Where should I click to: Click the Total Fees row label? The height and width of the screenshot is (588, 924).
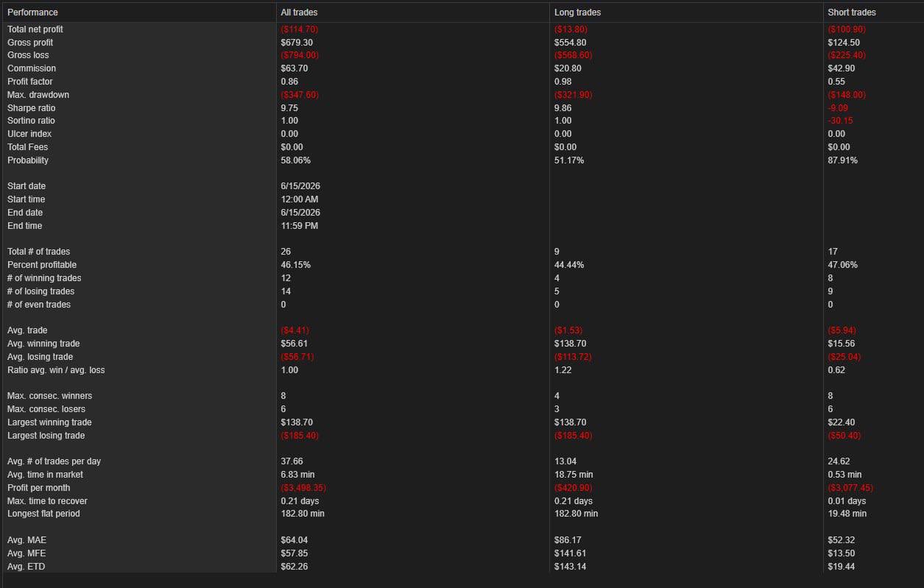(x=29, y=147)
